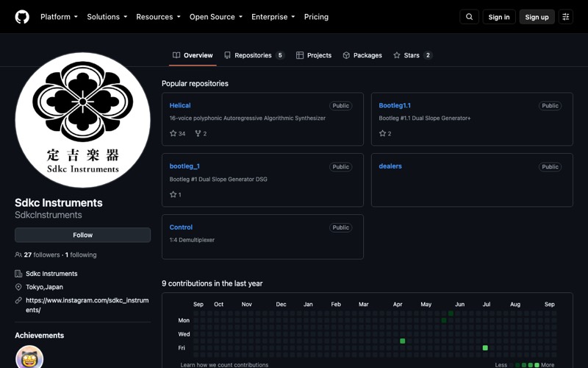The image size is (588, 368).
Task: Select the bright green July contribution square
Action: pos(485,347)
